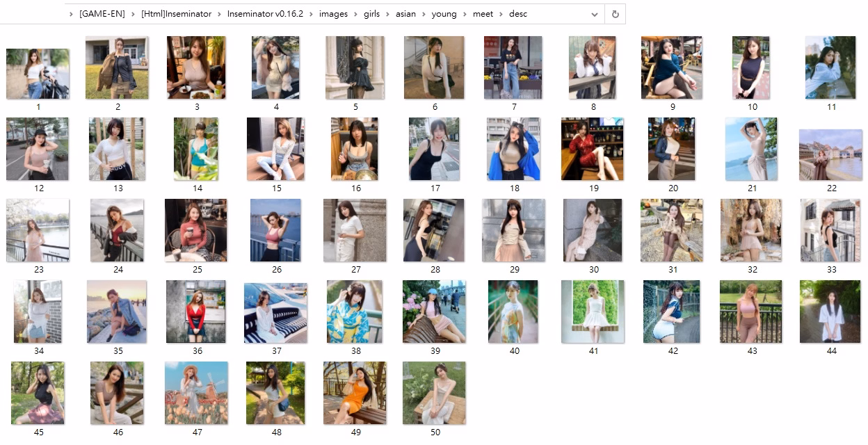Click the image thumbnail labeled 38
868x445 pixels.
point(355,311)
